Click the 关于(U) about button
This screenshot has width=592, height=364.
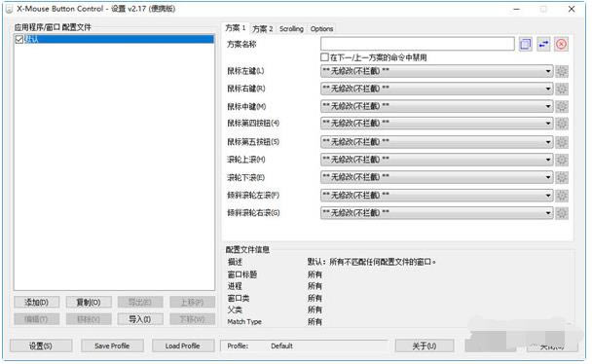[x=425, y=346]
